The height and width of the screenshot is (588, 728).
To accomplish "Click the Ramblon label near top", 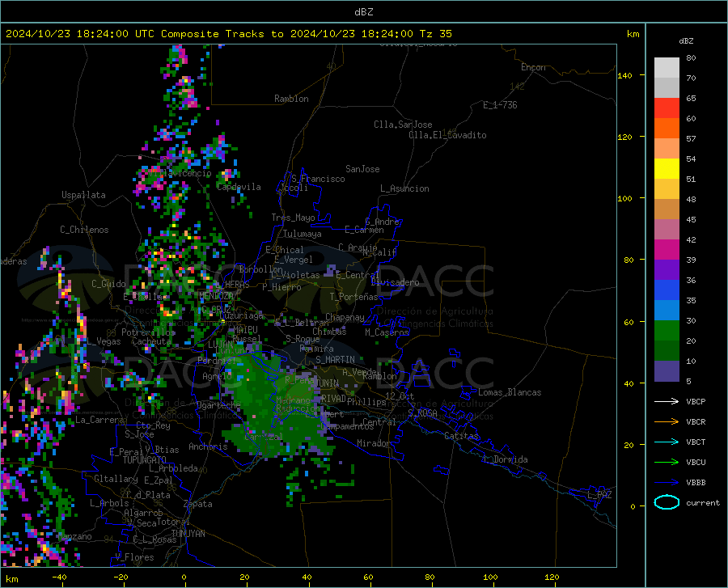I will (291, 99).
